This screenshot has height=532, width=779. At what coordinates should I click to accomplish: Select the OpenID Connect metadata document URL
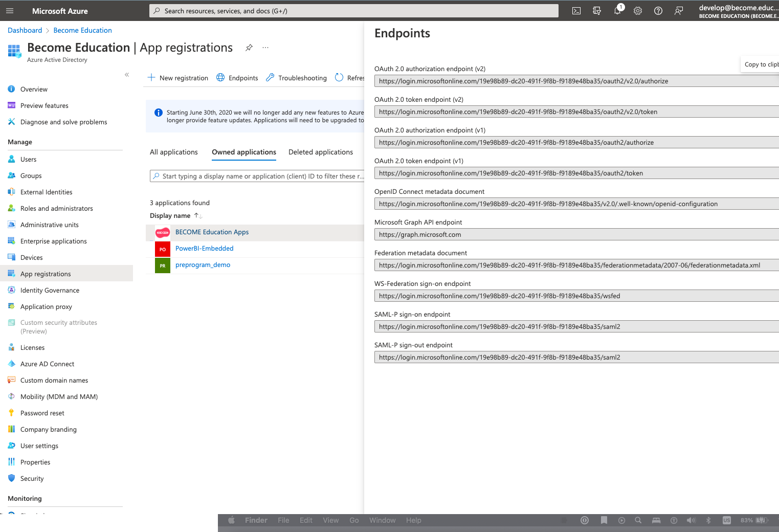[576, 204]
